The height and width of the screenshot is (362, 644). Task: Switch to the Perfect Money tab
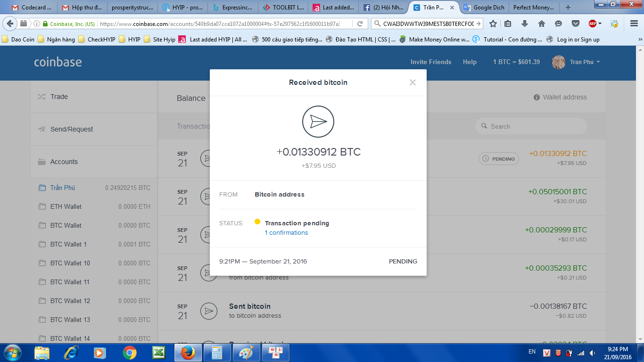click(534, 8)
